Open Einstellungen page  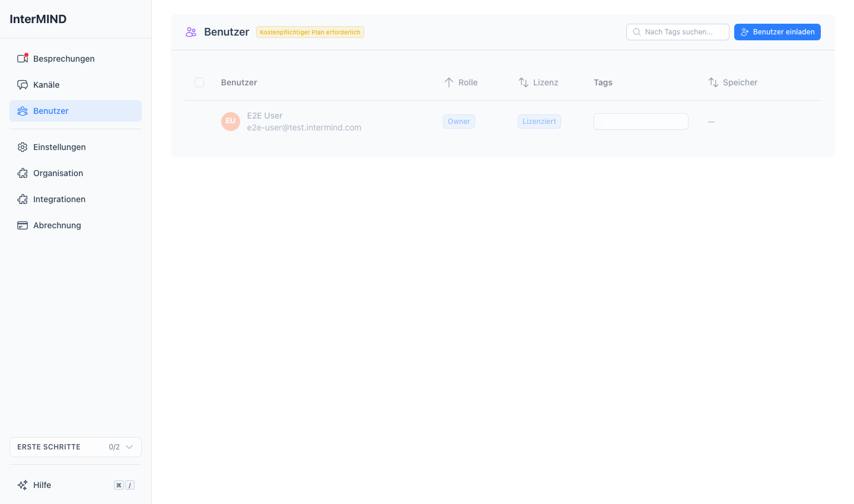tap(75, 147)
